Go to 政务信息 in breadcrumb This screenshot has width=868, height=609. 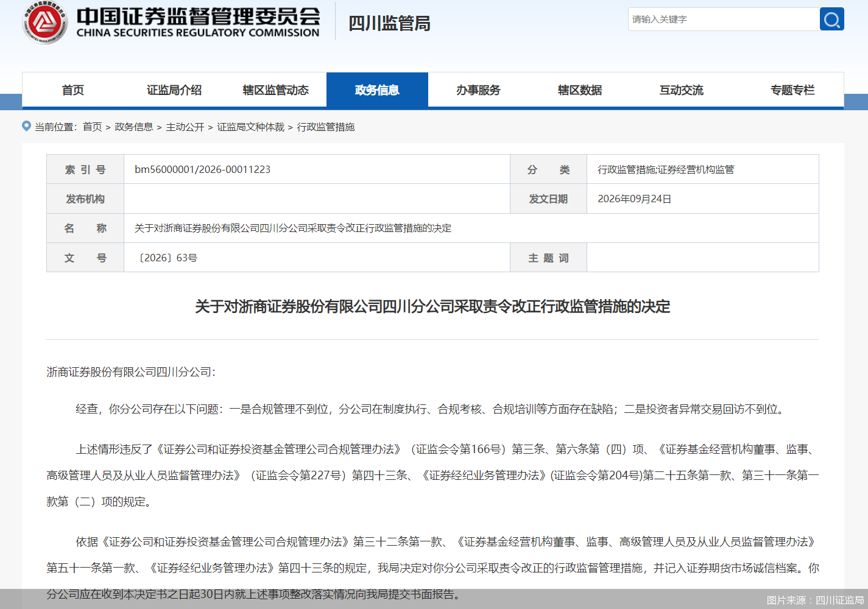coord(134,127)
